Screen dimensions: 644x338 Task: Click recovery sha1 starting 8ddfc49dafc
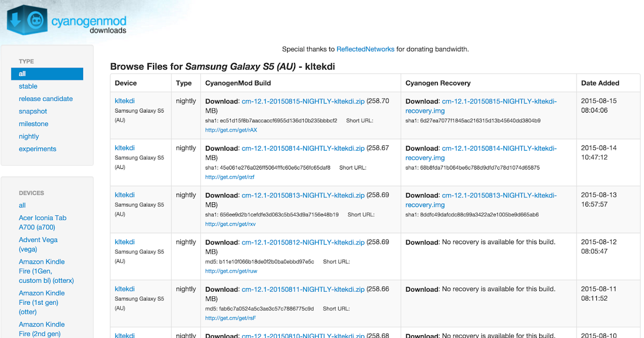(479, 215)
